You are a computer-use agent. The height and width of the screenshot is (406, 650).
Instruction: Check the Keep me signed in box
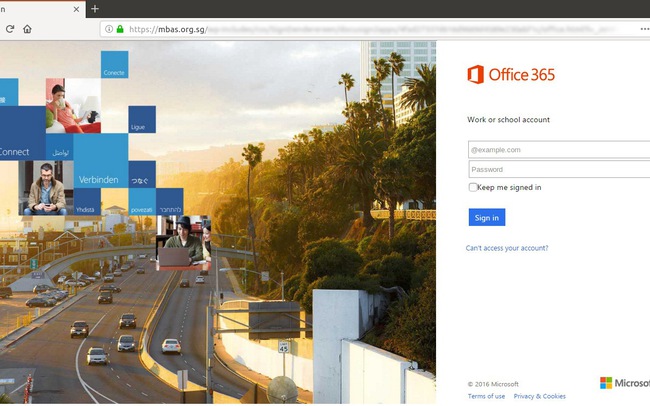coord(473,187)
